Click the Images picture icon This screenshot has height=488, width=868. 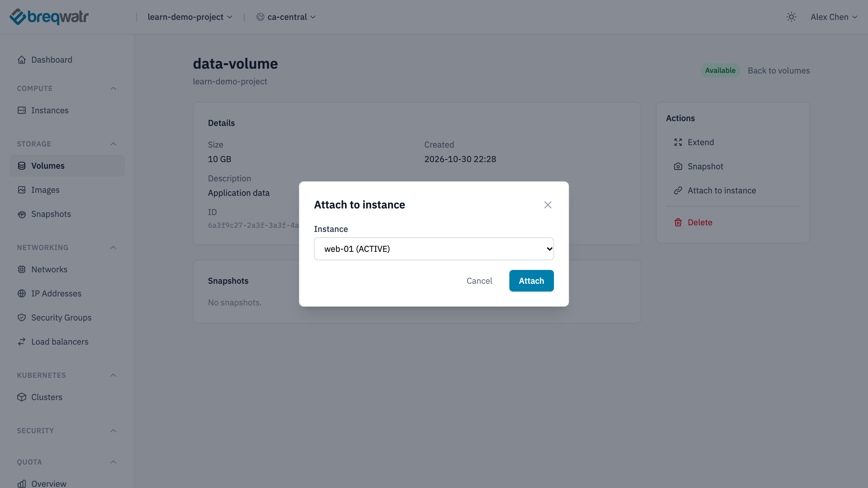(22, 189)
